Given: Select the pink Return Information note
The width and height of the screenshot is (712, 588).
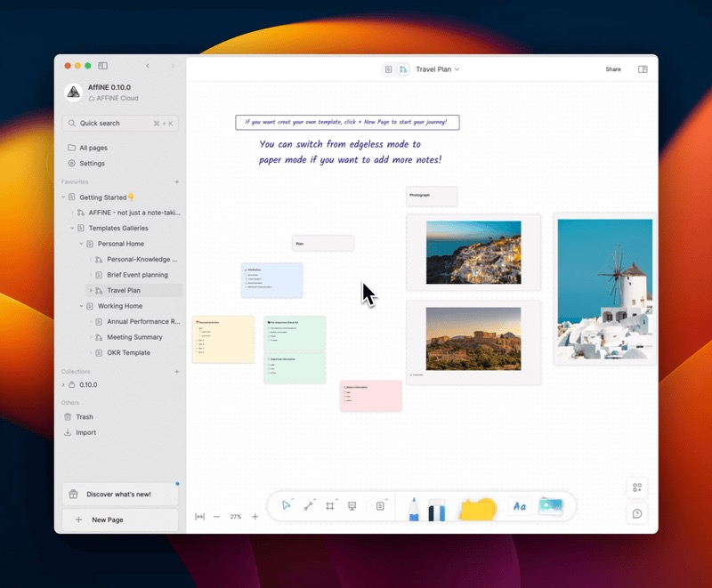Looking at the screenshot, I should coord(371,396).
